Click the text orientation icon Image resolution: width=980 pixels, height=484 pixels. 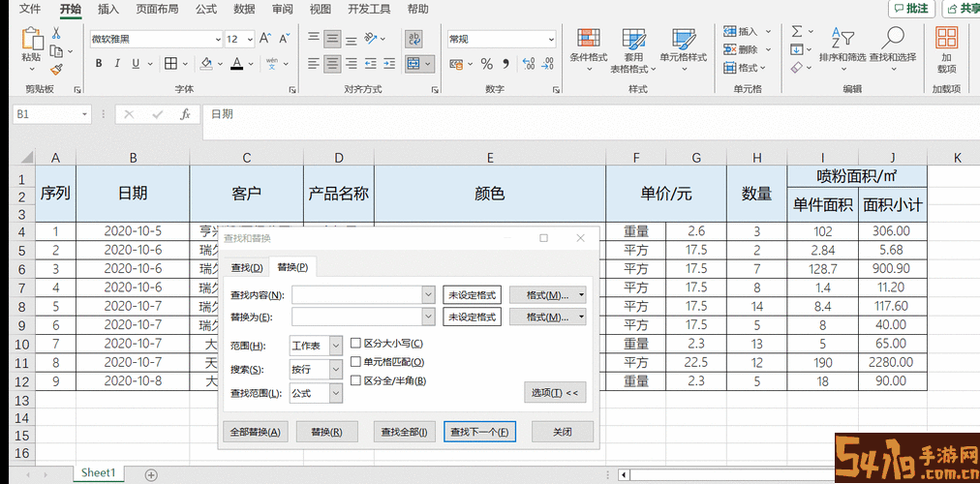pyautogui.click(x=371, y=39)
